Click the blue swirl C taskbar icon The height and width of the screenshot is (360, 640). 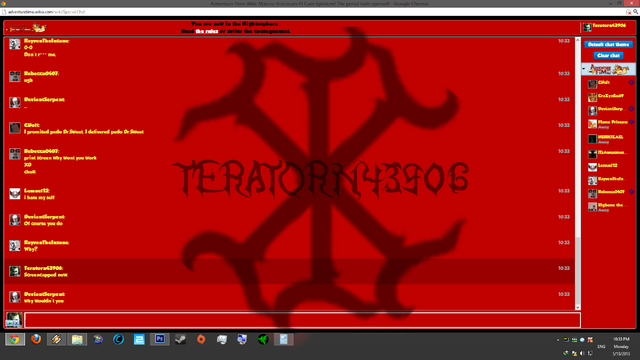click(118, 339)
